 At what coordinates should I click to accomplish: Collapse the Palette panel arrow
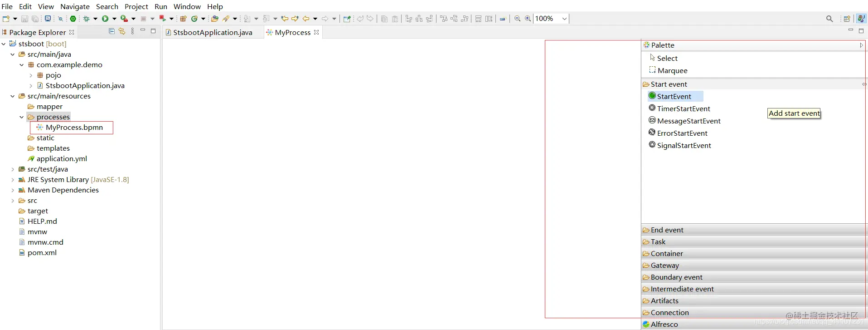[861, 45]
